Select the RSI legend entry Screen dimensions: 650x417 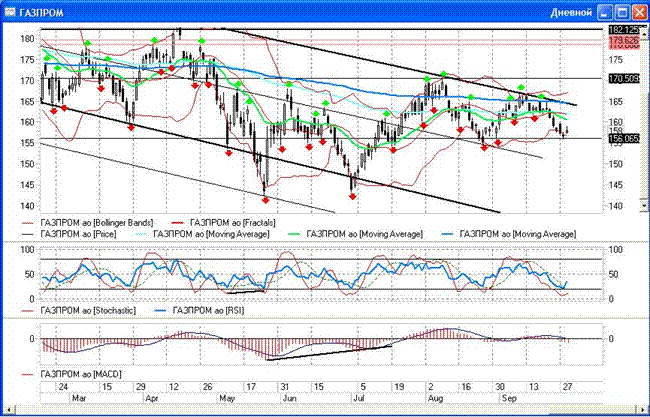(199, 310)
